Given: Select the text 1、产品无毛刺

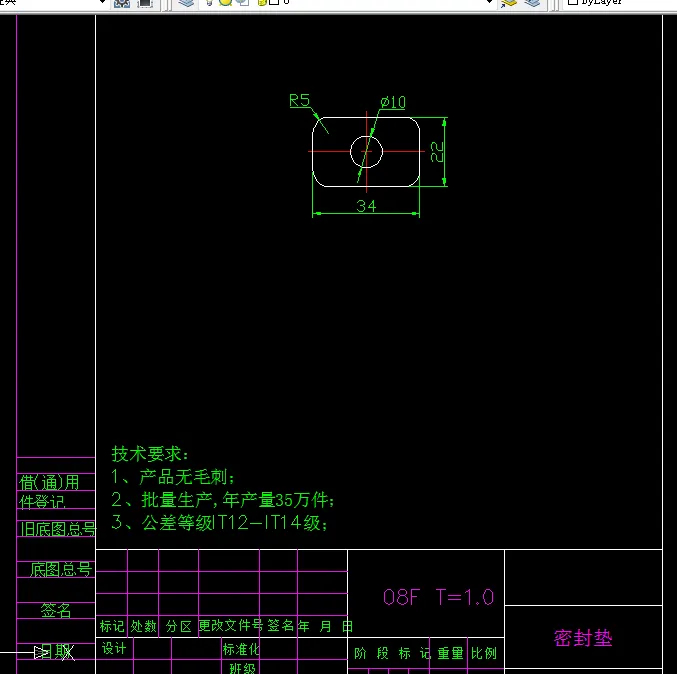Looking at the screenshot, I should tap(173, 477).
